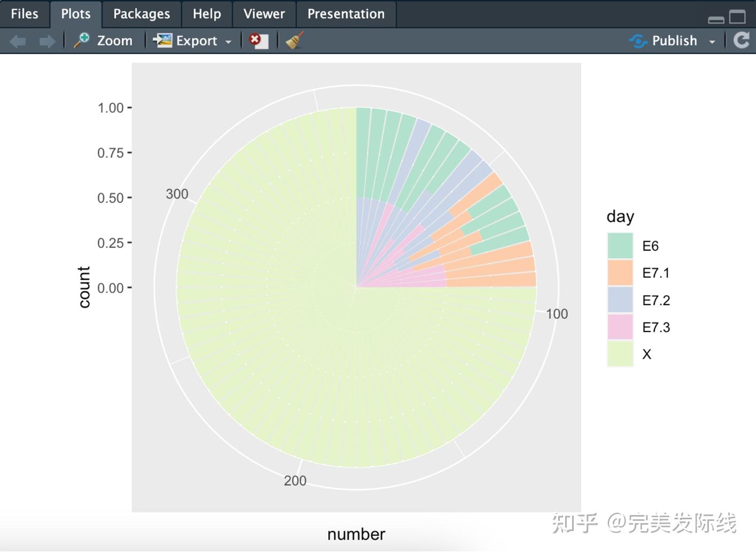Switch to the Viewer tab

(264, 14)
